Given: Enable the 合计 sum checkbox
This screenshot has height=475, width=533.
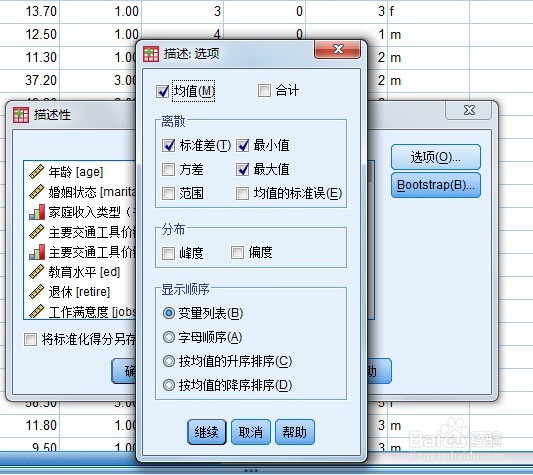Looking at the screenshot, I should pos(264,91).
